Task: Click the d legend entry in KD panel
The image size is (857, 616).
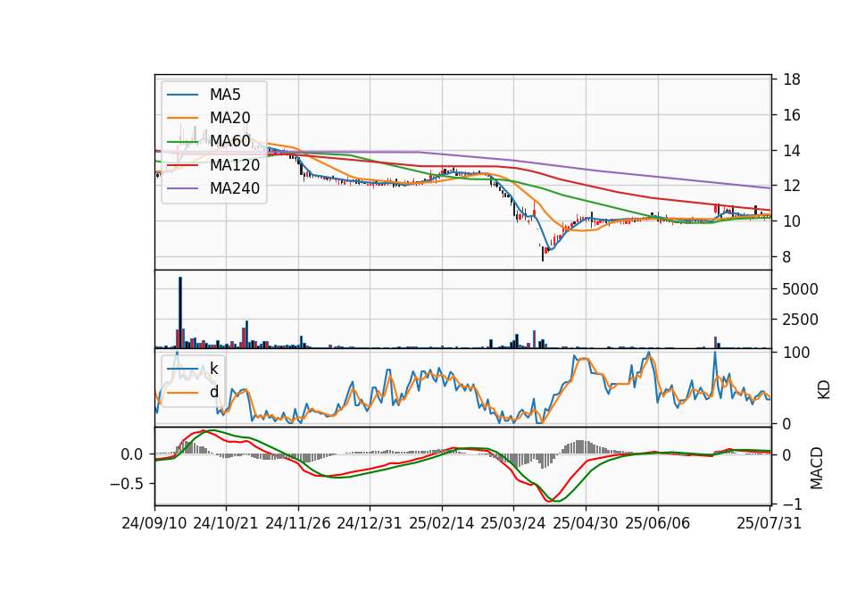Action: point(213,392)
